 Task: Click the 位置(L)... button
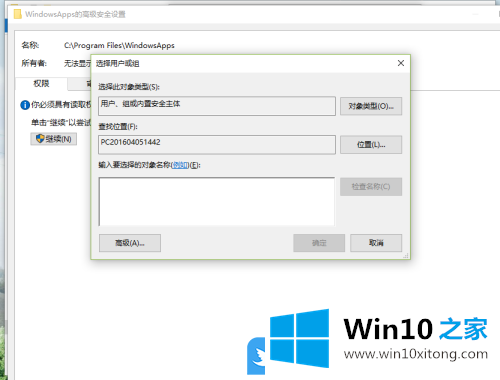(371, 145)
